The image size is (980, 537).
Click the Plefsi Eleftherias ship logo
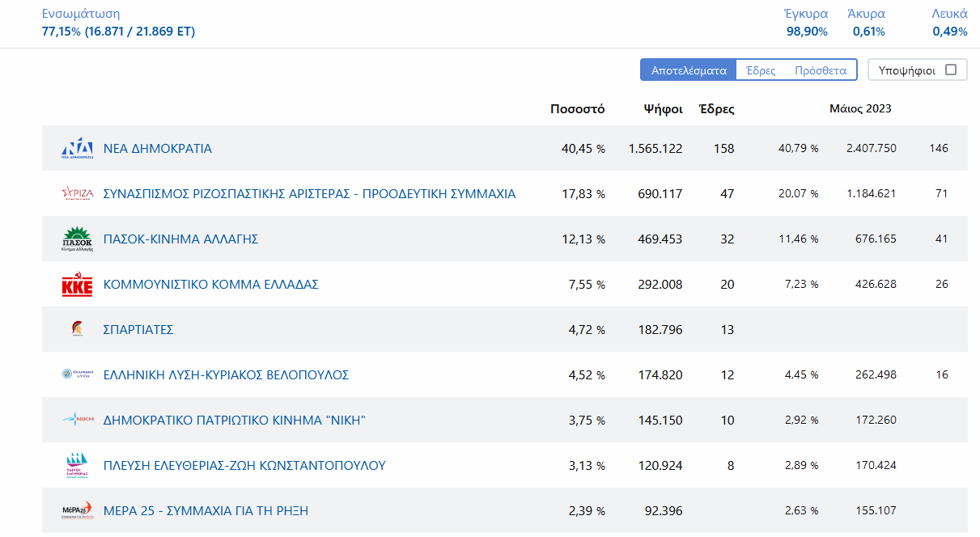tap(78, 466)
